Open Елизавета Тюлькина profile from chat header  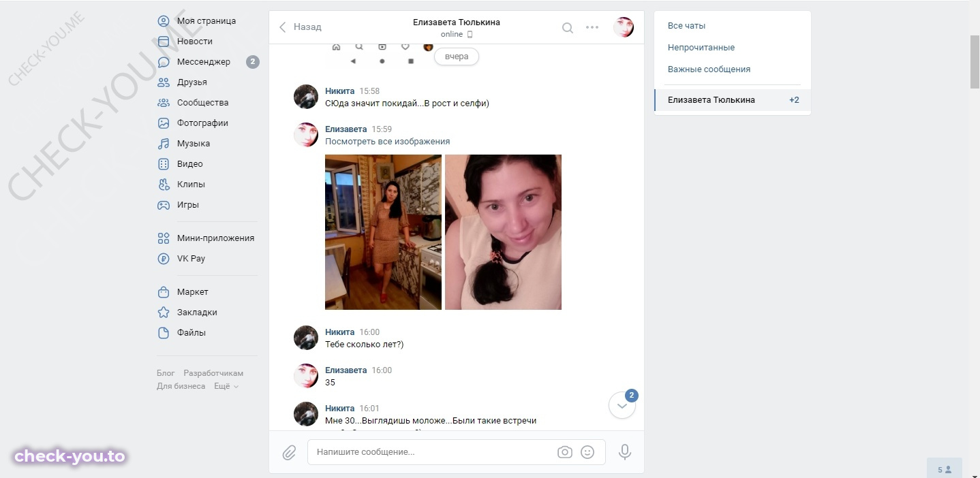tap(457, 22)
